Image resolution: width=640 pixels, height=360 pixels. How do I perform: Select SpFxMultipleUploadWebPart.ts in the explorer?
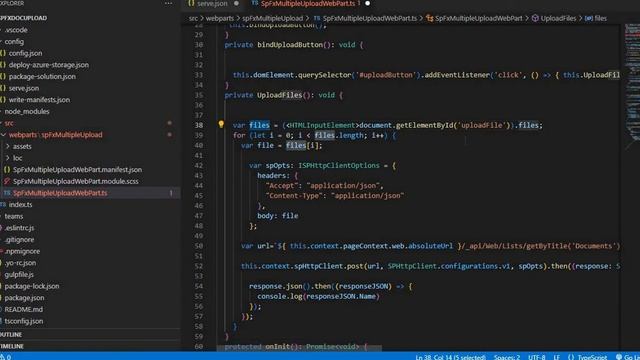pyautogui.click(x=60, y=193)
